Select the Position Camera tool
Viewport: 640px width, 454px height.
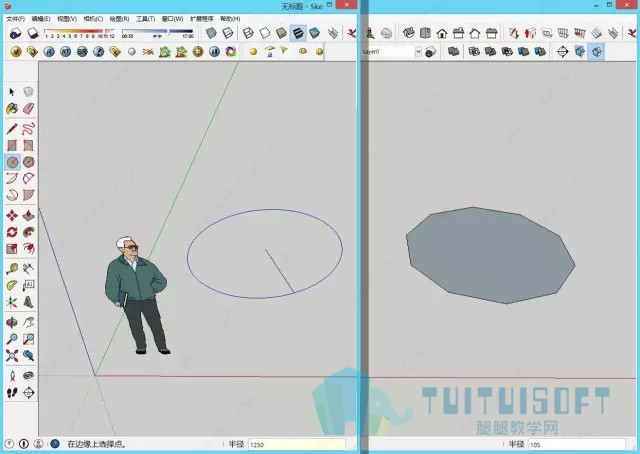(x=12, y=376)
